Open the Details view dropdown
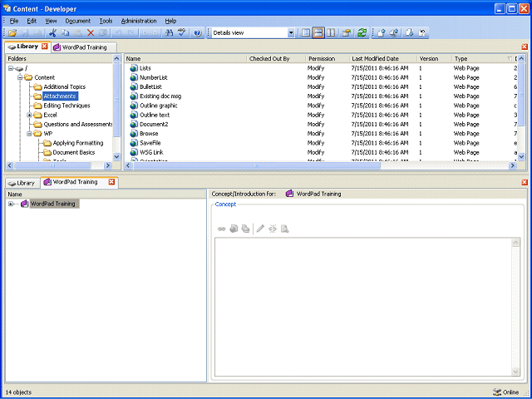Viewport: 532px width, 399px height. [x=291, y=33]
